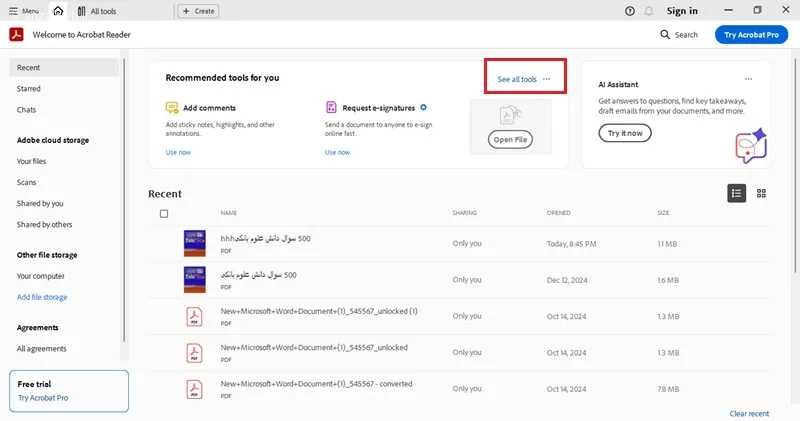Image resolution: width=800 pixels, height=421 pixels.
Task: Restore down the Acrobat window
Action: pos(757,10)
